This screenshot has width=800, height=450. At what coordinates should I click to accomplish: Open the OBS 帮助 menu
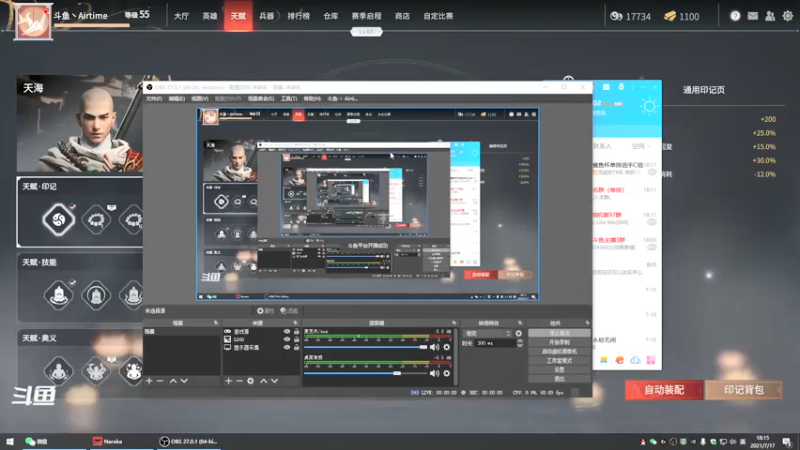tap(312, 98)
